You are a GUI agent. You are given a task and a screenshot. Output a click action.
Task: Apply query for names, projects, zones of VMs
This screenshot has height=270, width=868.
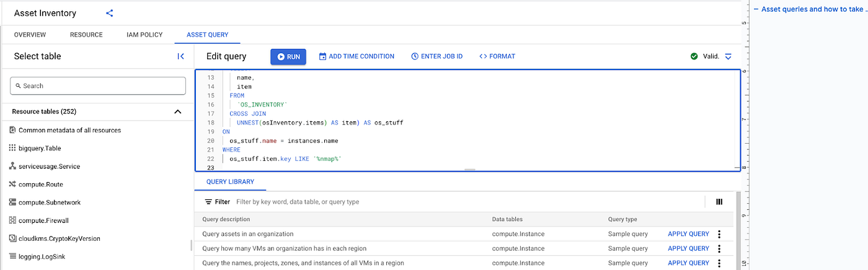click(x=688, y=263)
